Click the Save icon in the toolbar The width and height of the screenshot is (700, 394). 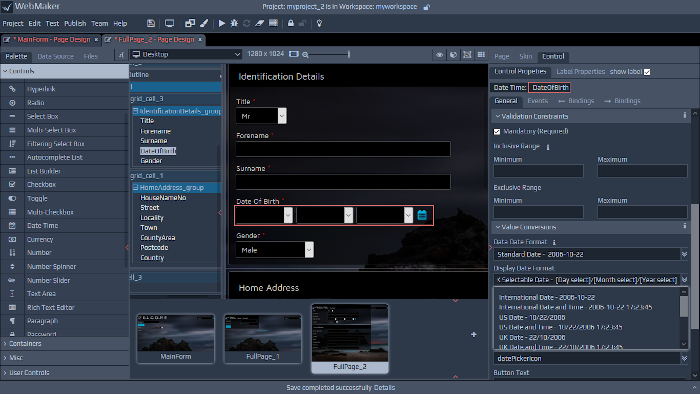151,23
